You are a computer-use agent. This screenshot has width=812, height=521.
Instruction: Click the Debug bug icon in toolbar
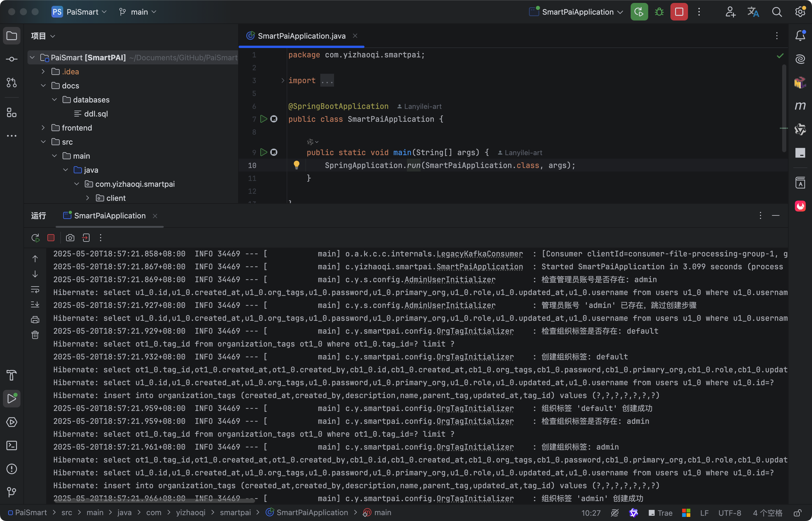659,12
